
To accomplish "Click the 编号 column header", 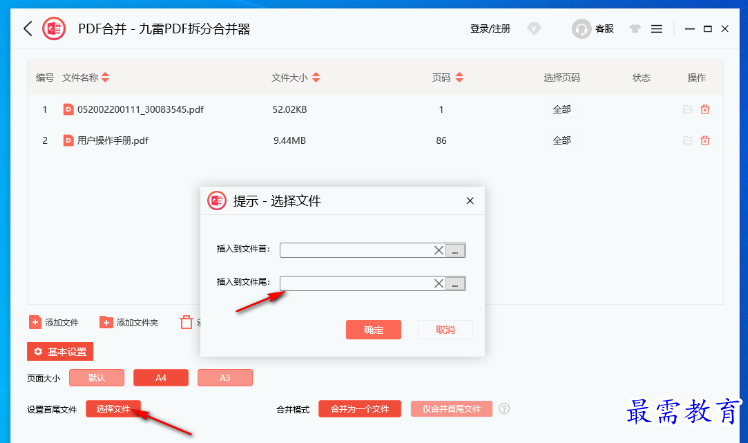I will [x=45, y=78].
